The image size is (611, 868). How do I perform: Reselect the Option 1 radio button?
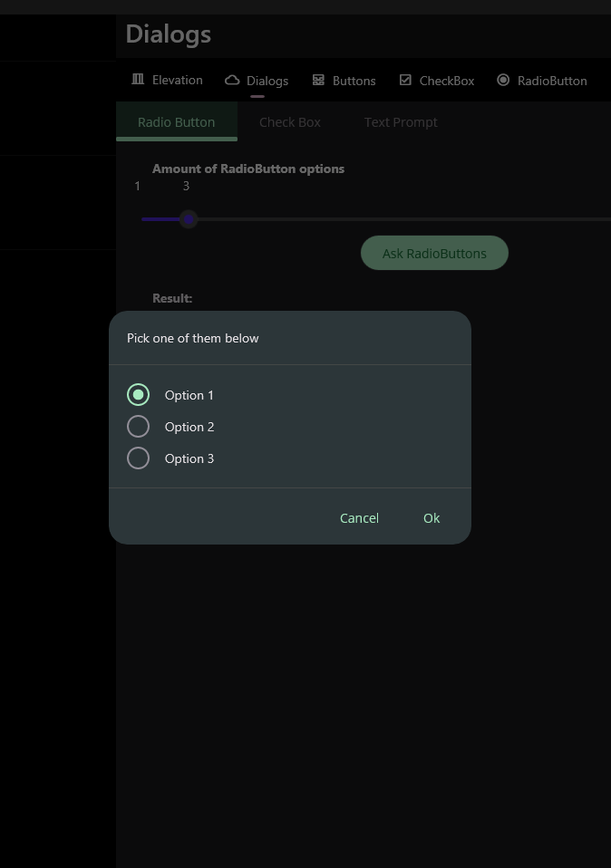(138, 394)
